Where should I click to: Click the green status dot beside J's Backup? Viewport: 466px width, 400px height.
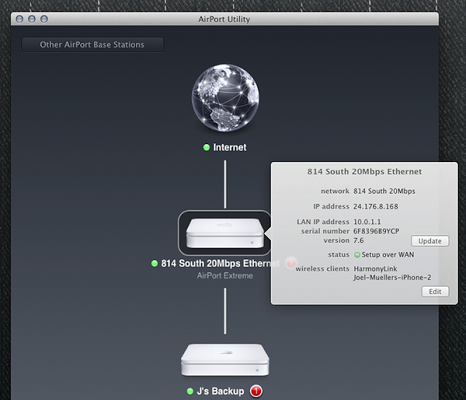pyautogui.click(x=190, y=391)
